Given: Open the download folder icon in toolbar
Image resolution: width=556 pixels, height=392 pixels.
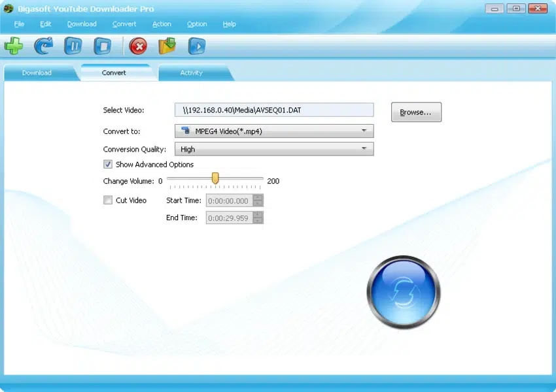Looking at the screenshot, I should 167,46.
